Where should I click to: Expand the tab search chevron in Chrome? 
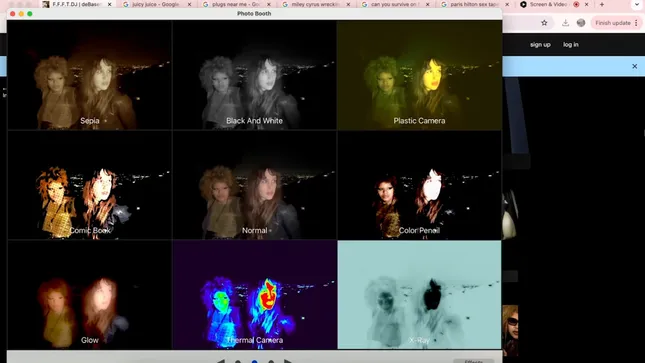pyautogui.click(x=637, y=5)
